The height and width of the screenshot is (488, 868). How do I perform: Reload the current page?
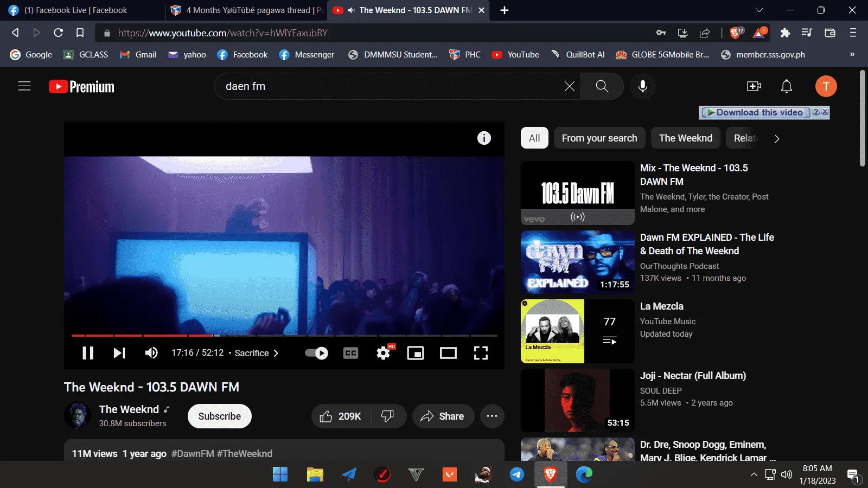(x=58, y=33)
